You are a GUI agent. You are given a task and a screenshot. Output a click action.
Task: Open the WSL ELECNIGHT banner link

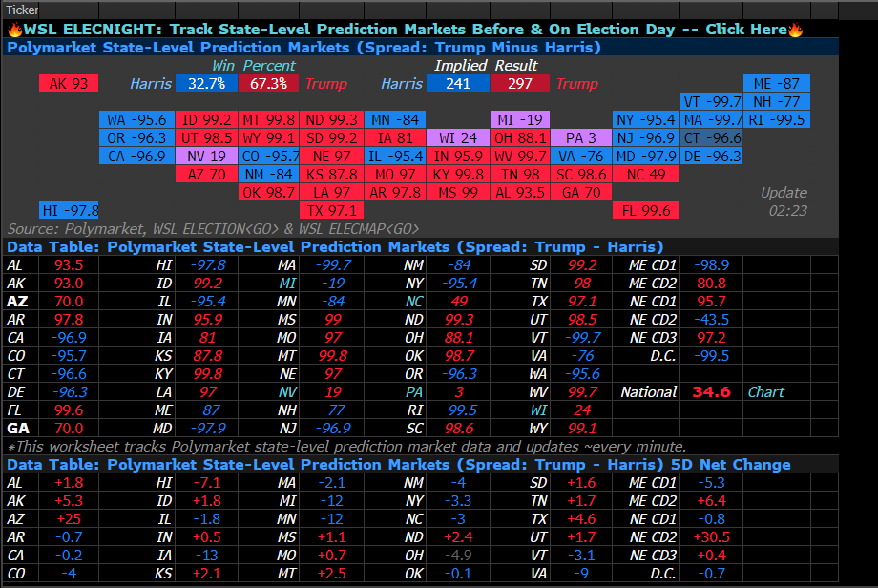(x=401, y=30)
